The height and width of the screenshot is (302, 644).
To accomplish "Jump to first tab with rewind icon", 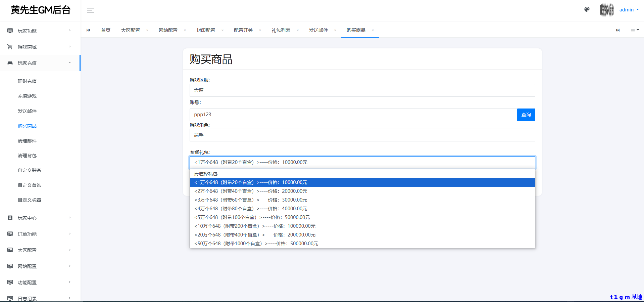I will [88, 30].
